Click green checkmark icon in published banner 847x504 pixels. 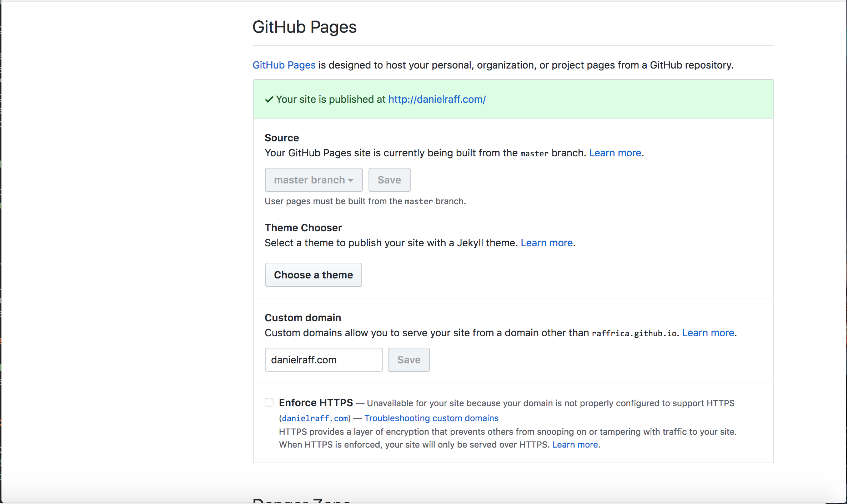269,100
